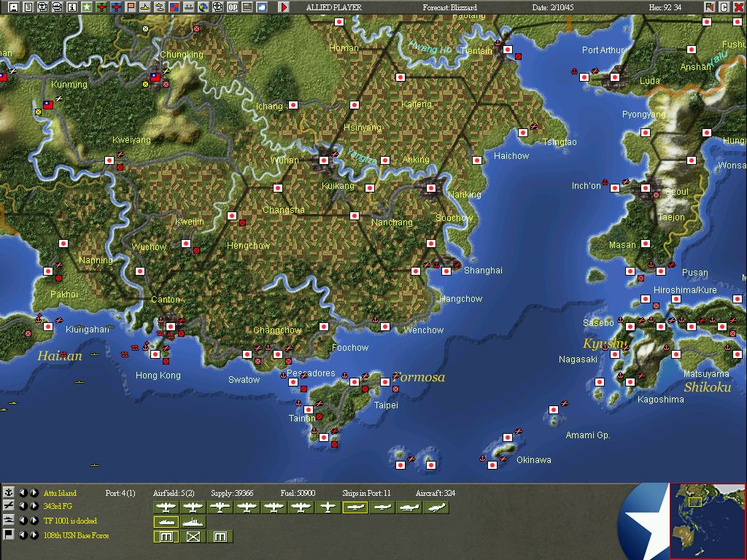This screenshot has width=747, height=560.
Task: Click the 'Supply: 39366' value
Action: [232, 493]
